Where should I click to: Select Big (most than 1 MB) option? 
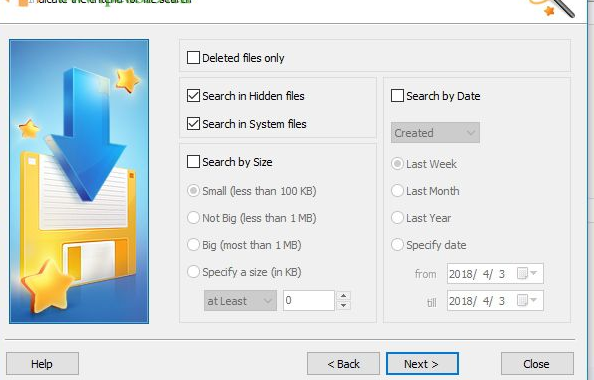(193, 245)
